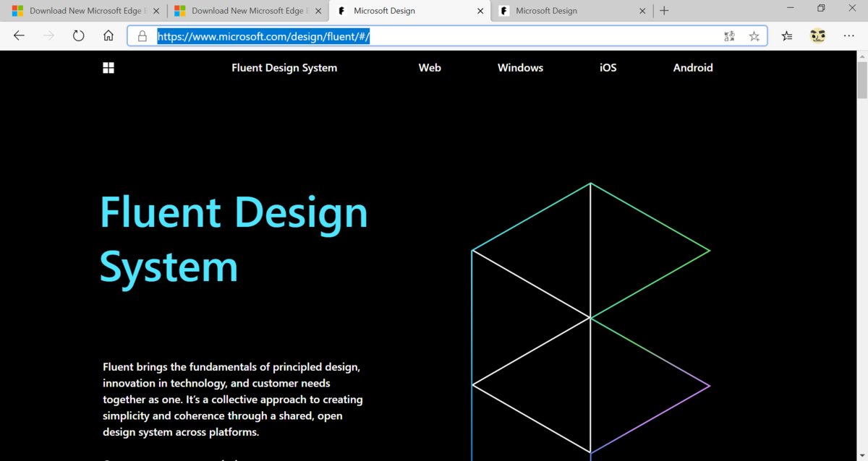Image resolution: width=868 pixels, height=461 pixels.
Task: Close the first Download New Microsoft Edge tab
Action: 156,11
